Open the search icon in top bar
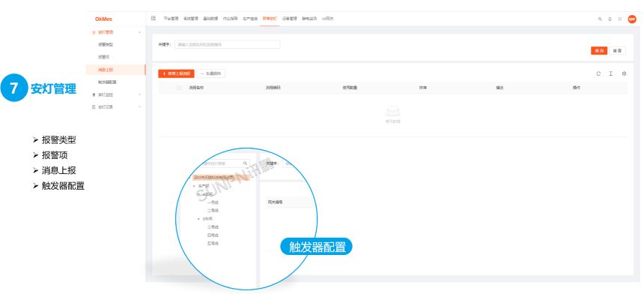 pyautogui.click(x=600, y=19)
